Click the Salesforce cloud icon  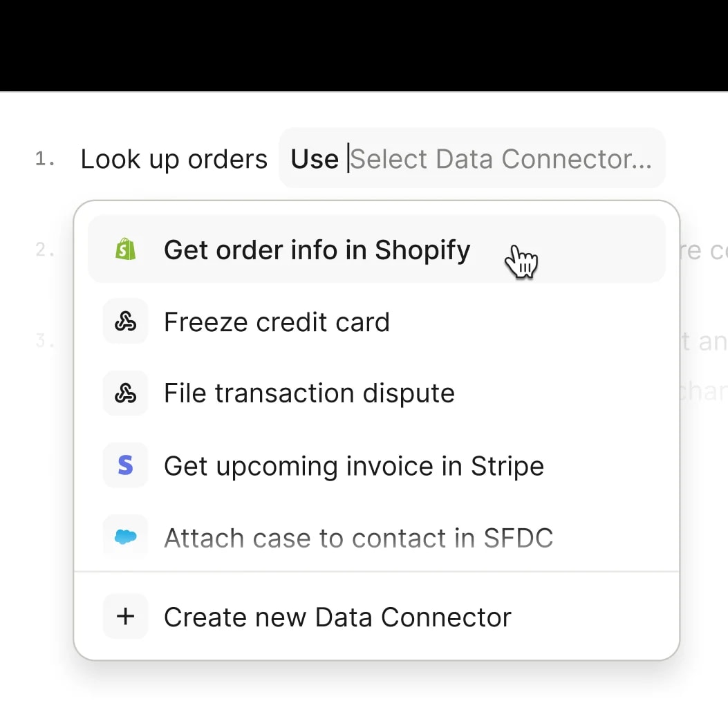point(125,537)
